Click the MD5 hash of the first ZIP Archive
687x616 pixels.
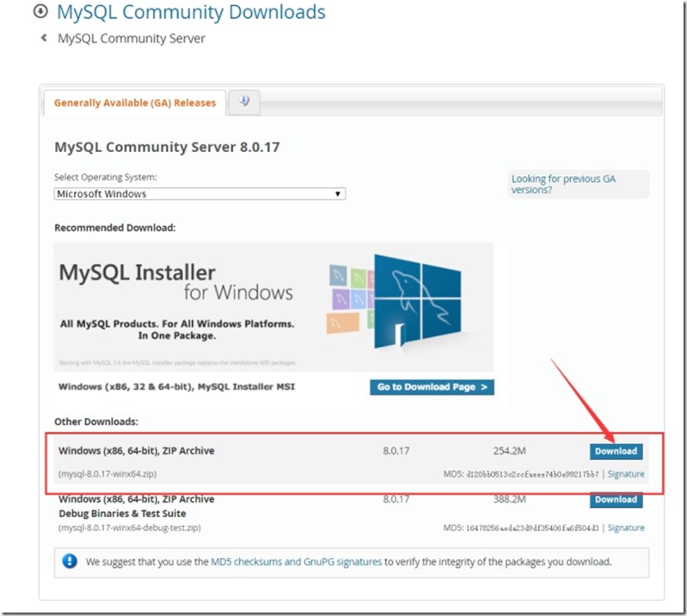tap(532, 474)
